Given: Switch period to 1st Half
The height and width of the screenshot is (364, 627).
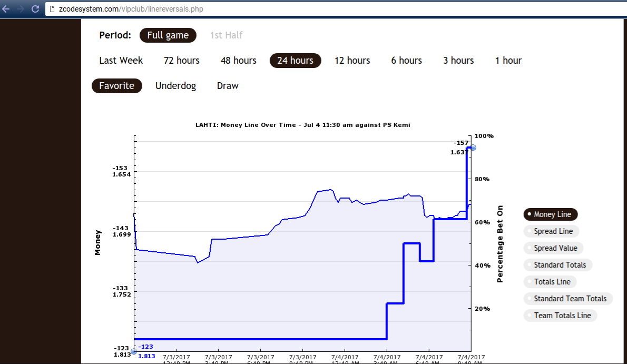Looking at the screenshot, I should 227,35.
